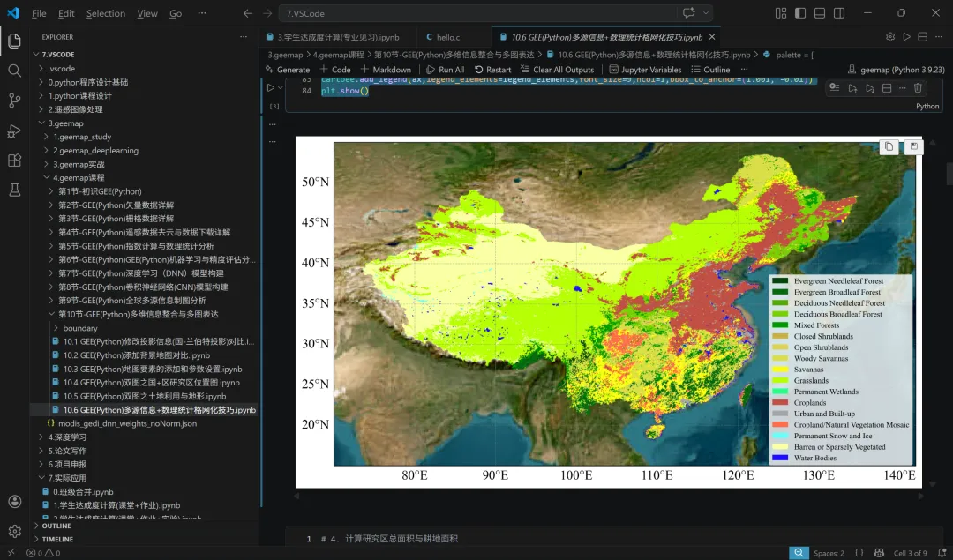Screen dimensions: 953x560
Task: Execute cell and below icon
Action: tap(870, 88)
